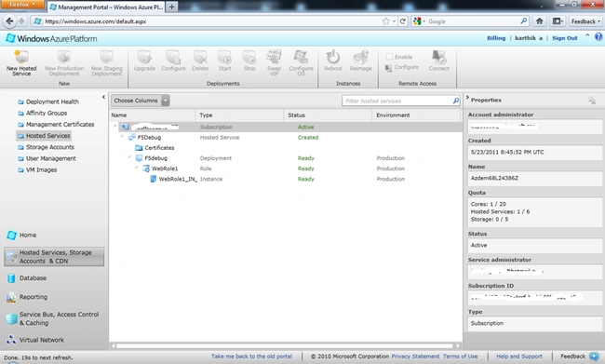
Task: Open Deployment Health in the navigation
Action: [48, 101]
